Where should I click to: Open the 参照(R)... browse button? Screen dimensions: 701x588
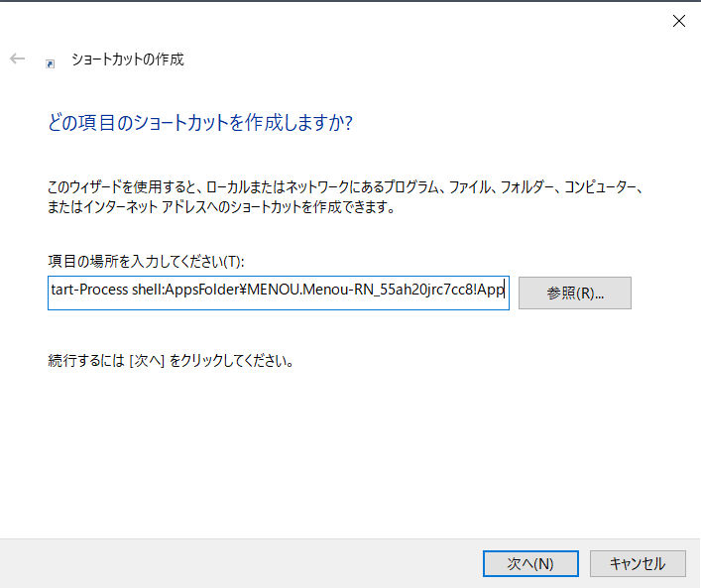[x=575, y=293]
